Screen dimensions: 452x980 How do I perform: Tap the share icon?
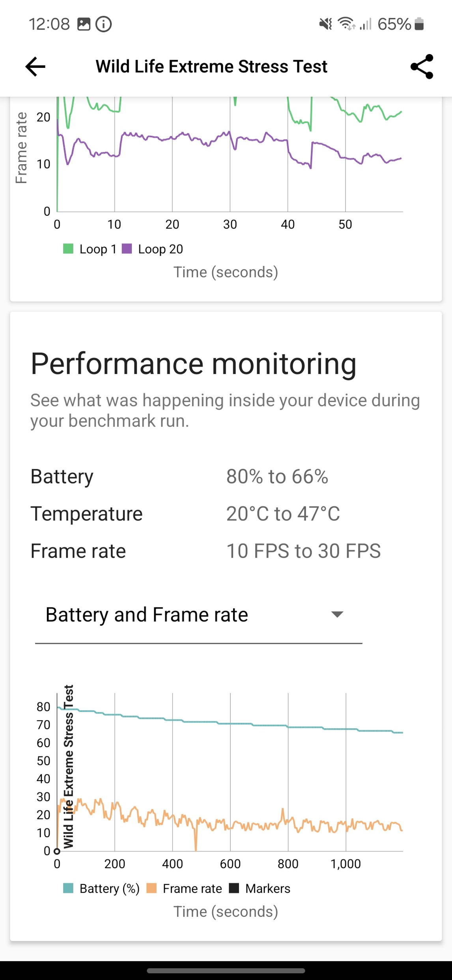pyautogui.click(x=422, y=66)
